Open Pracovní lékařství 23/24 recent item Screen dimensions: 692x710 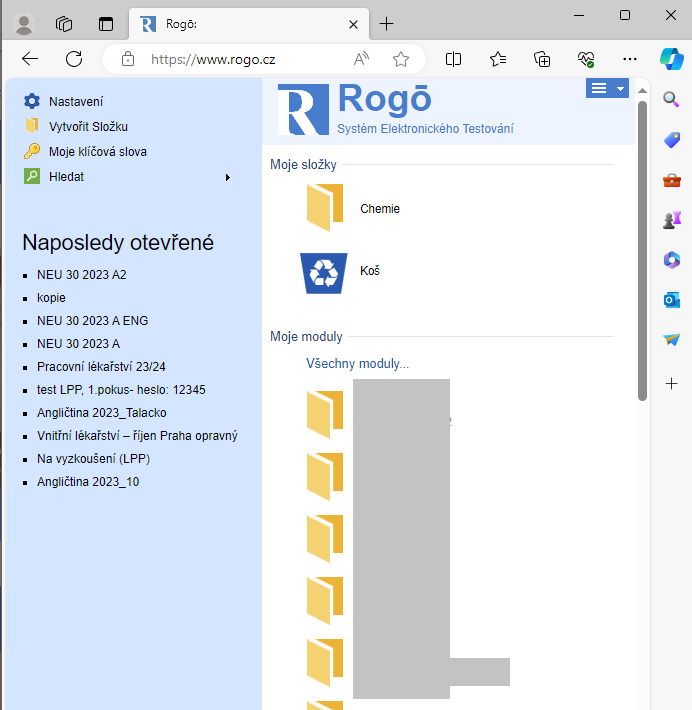[101, 367]
